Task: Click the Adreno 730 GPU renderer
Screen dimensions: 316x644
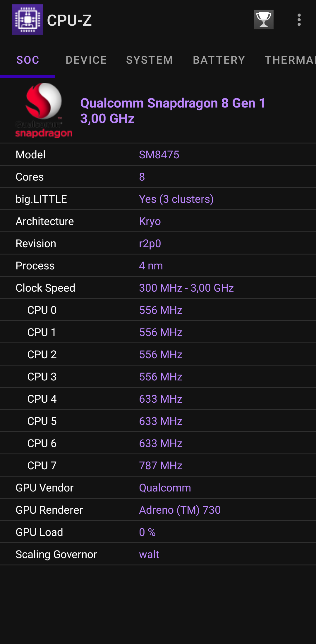Action: [x=180, y=510]
